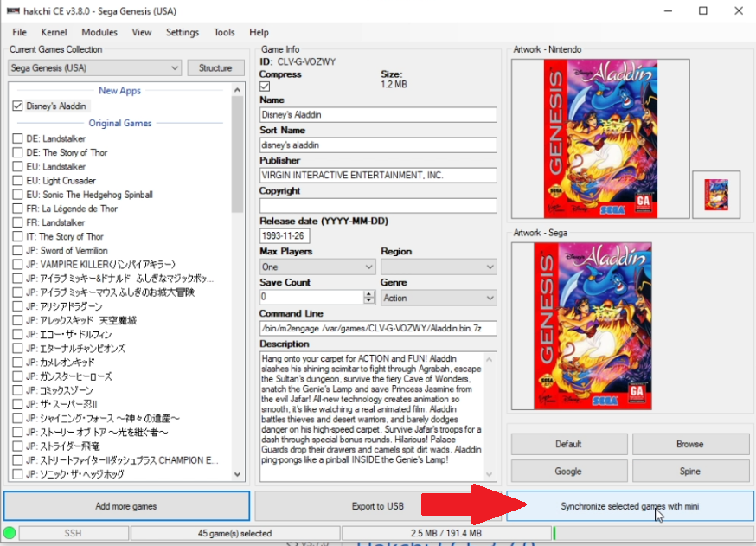Increase Save Count with the up arrow
This screenshot has width=756, height=546.
point(369,293)
